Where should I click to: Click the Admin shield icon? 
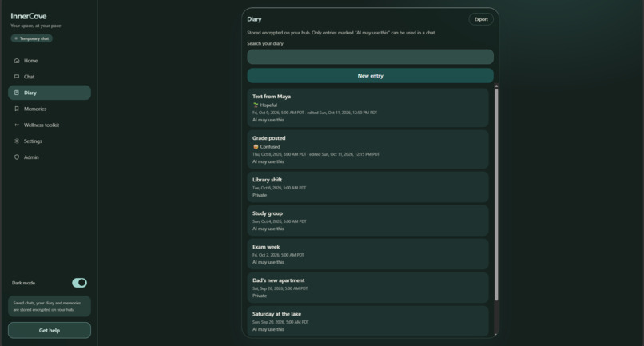click(x=17, y=157)
